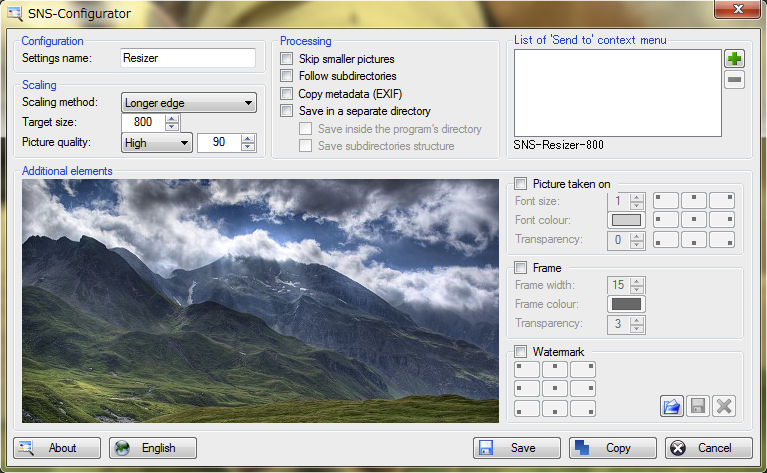This screenshot has height=473, width=767.
Task: Increase 'Picture taken on' Transparency spinner value
Action: (x=636, y=236)
